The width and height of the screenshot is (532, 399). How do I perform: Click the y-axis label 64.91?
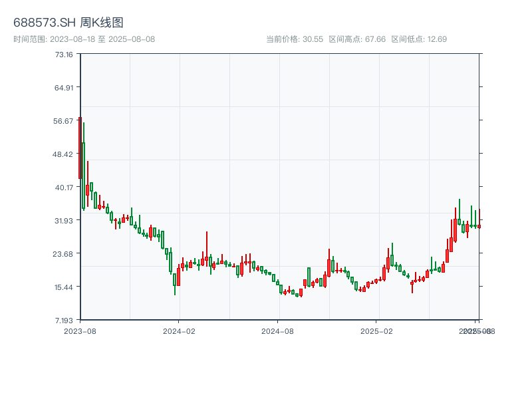[x=64, y=88]
